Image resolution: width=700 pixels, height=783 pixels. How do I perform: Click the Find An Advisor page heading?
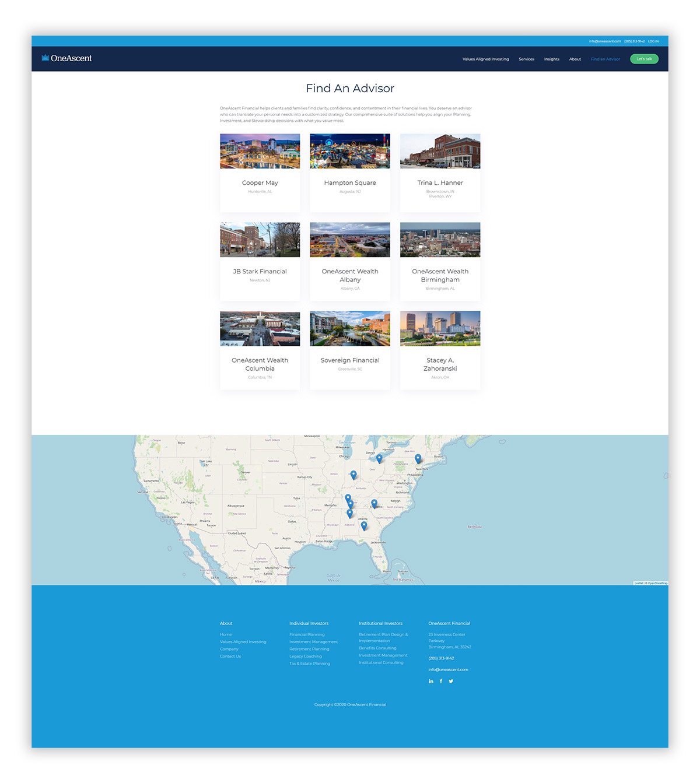350,89
